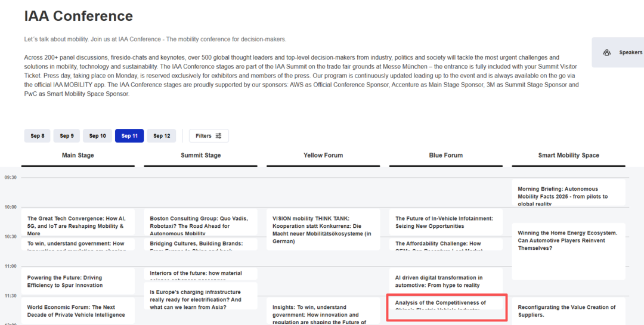Click the Speakers people icon
Screen dimensions: 644x325
[606, 52]
